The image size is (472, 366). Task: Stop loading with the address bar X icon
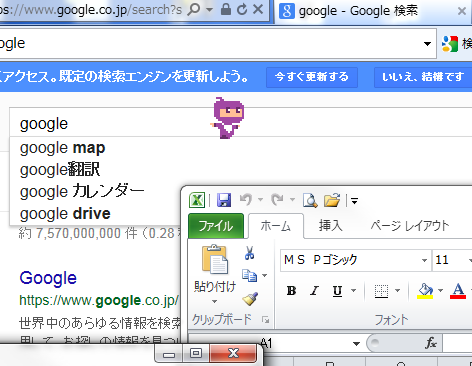pos(258,9)
